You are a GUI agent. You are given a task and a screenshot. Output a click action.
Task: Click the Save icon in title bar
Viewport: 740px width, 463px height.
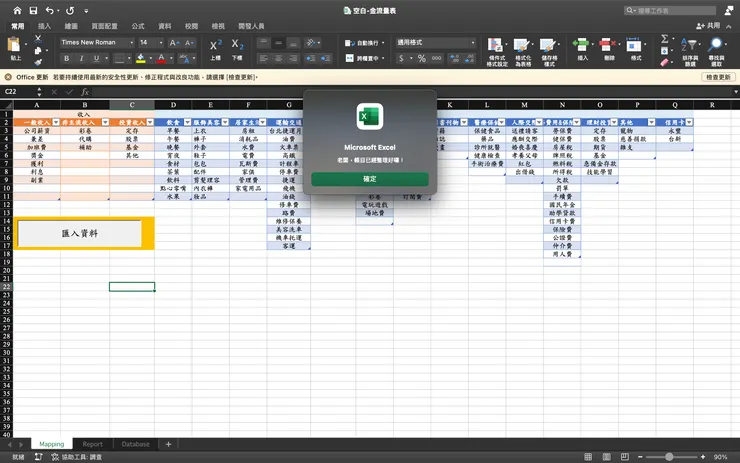33,10
